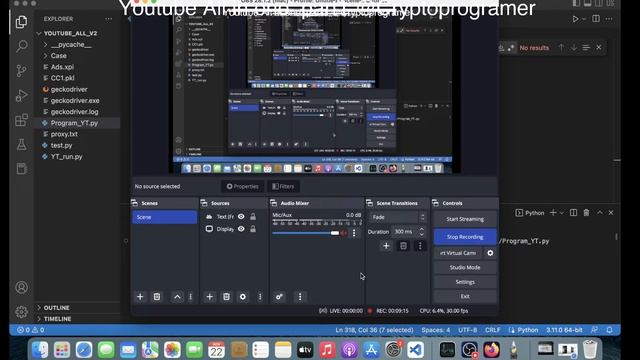Open virtual camera settings gear in OBS Controls
This screenshot has height=360, width=640.
[x=490, y=253]
